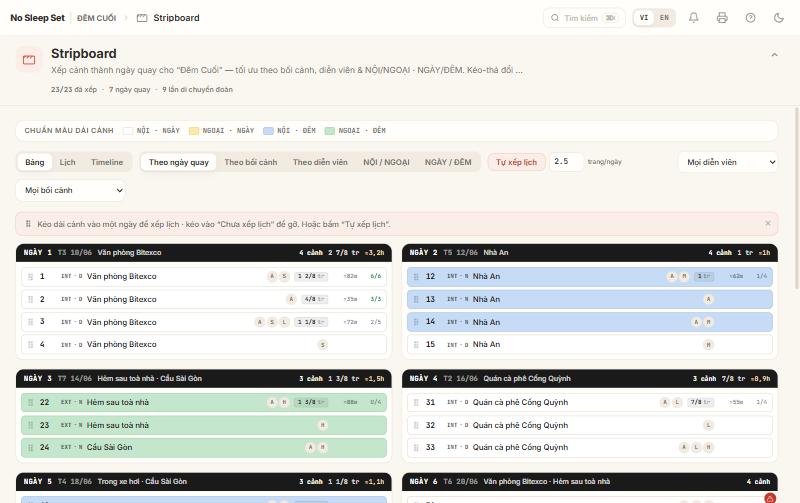Dismiss the pink drag hint banner

point(768,223)
